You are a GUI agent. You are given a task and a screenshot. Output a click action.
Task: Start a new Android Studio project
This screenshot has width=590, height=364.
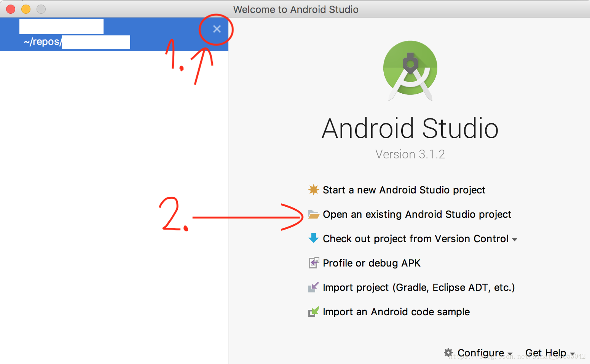pyautogui.click(x=404, y=190)
